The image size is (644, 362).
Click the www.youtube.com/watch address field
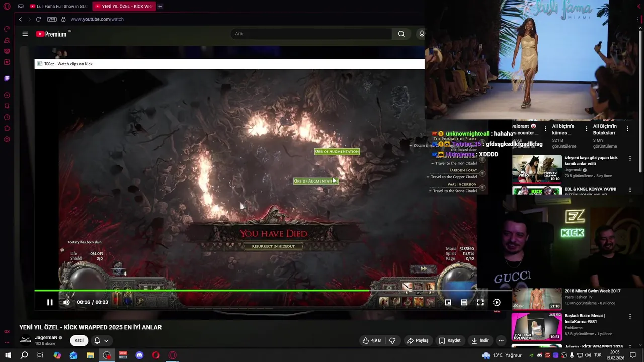pos(97,19)
